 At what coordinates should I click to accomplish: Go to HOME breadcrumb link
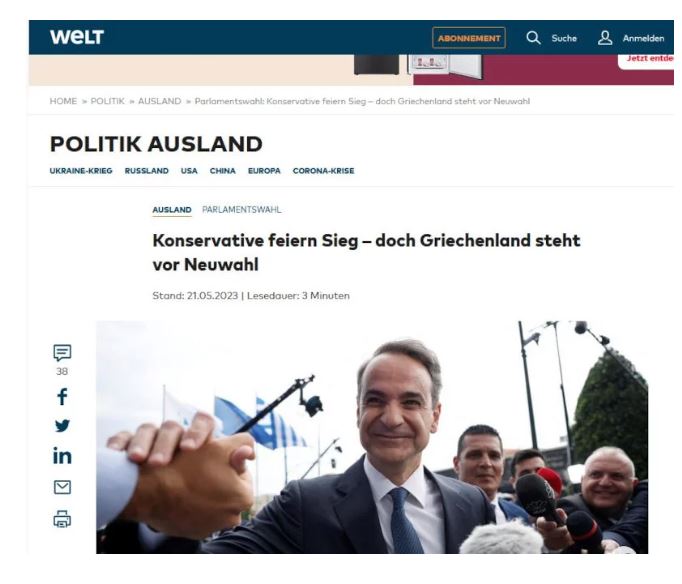click(63, 101)
